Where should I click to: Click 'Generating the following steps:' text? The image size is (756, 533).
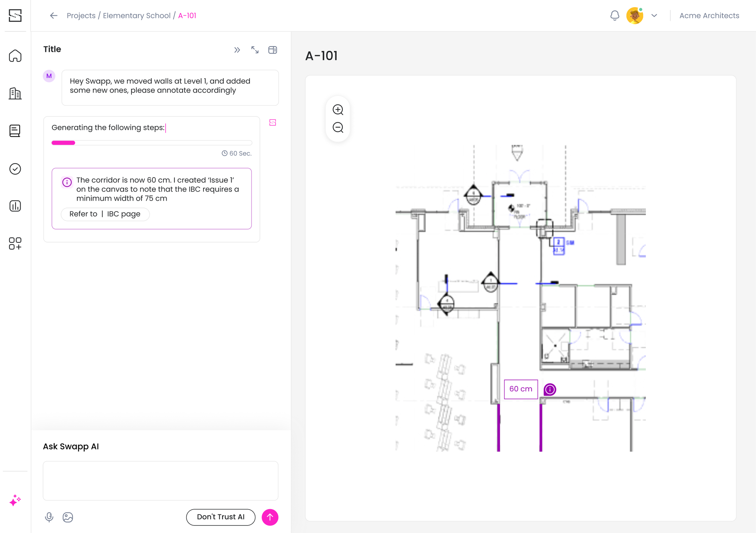(x=108, y=128)
